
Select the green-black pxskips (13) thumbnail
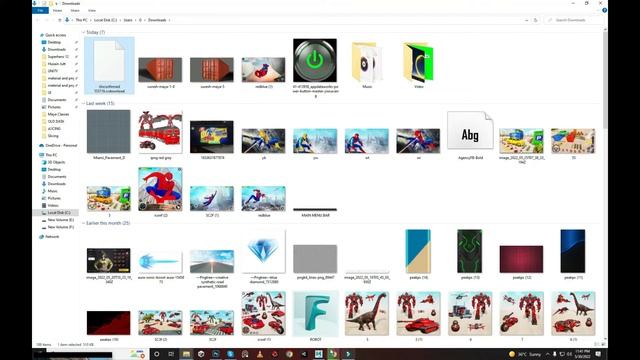(470, 251)
